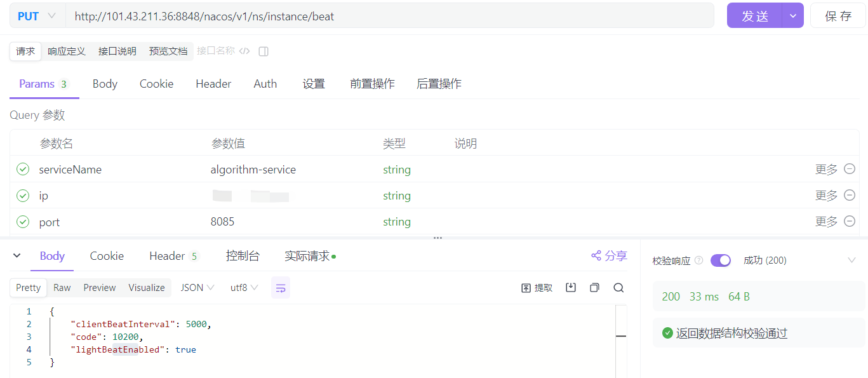Remove the port parameter with minus icon
This screenshot has height=378, width=868.
(x=850, y=221)
